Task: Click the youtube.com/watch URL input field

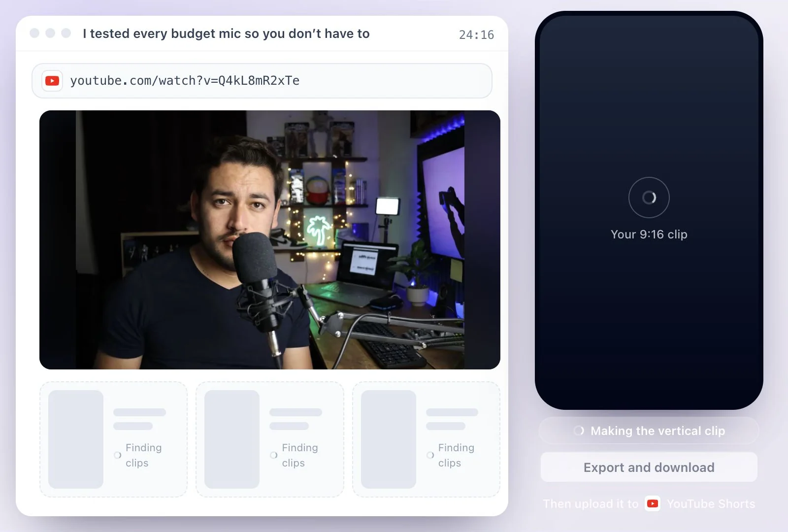Action: coord(262,81)
